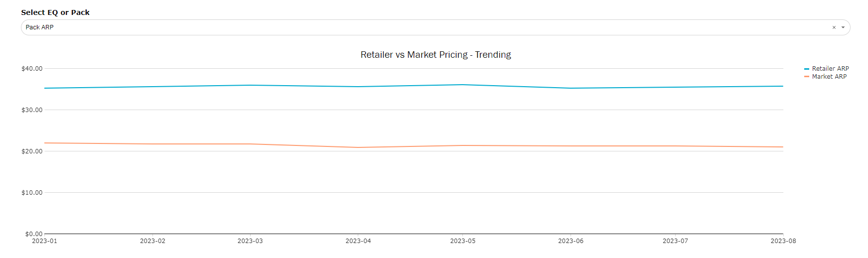Click the $0.00 y-axis label
This screenshot has height=258, width=868.
[34, 234]
